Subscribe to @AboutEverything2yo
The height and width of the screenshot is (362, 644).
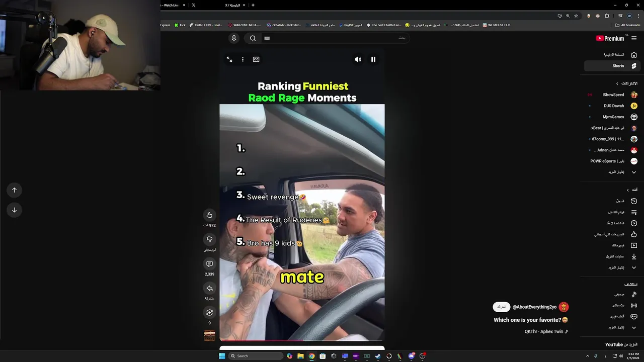tap(502, 307)
